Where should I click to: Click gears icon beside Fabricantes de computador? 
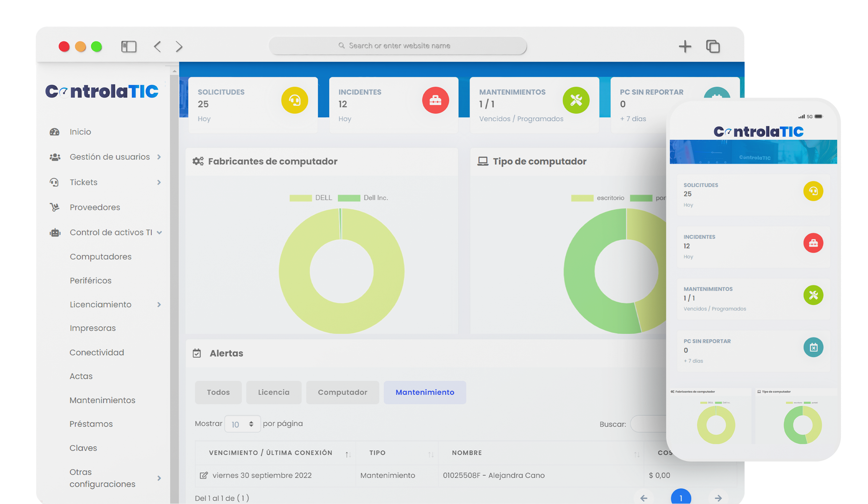click(x=198, y=161)
